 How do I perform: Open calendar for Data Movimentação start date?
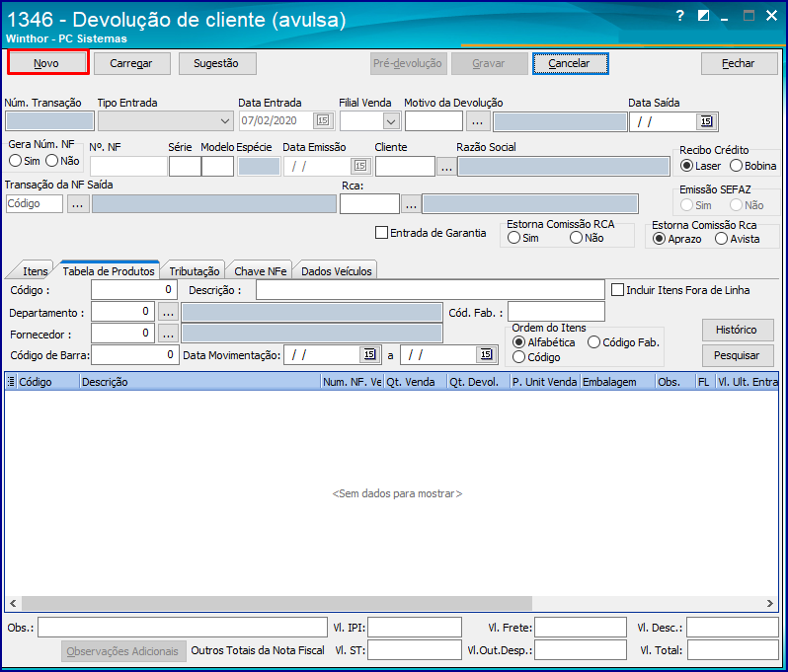click(369, 354)
